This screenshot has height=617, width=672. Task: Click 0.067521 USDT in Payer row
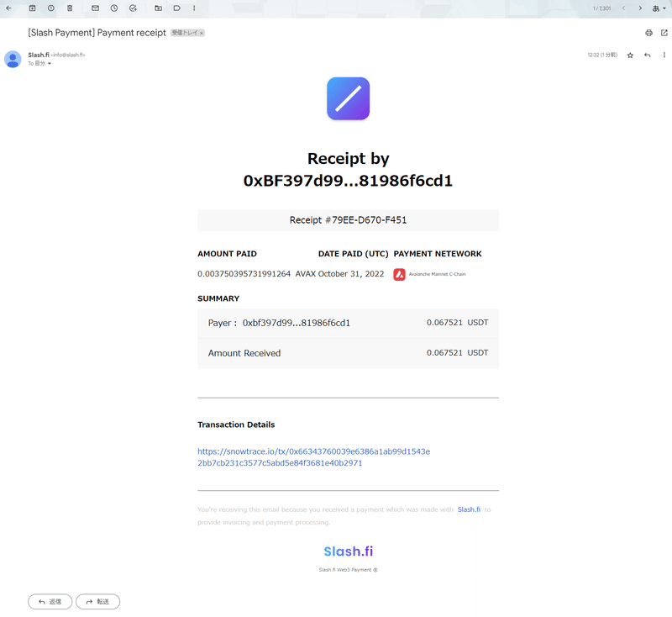pyautogui.click(x=457, y=323)
